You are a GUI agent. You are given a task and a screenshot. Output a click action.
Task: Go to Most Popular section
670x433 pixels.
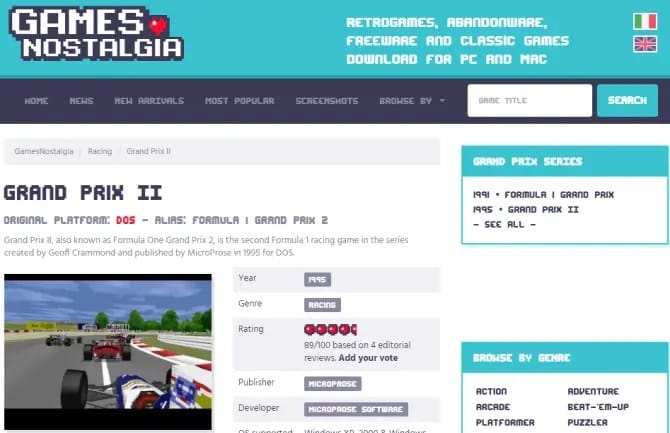tap(239, 101)
